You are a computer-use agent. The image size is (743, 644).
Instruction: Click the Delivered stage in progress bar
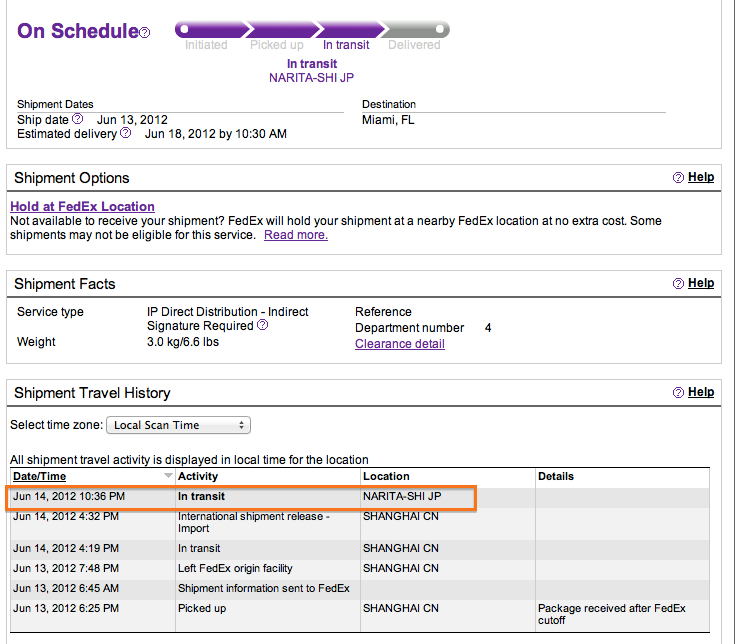click(414, 45)
